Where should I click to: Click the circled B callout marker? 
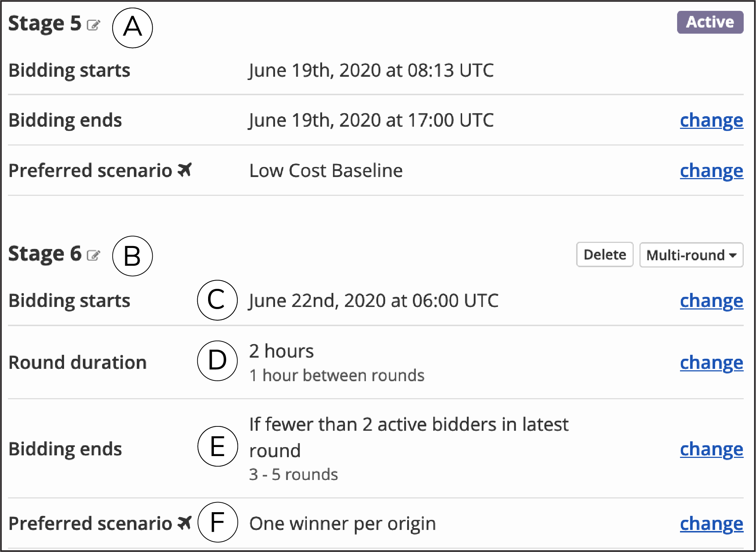tap(132, 256)
